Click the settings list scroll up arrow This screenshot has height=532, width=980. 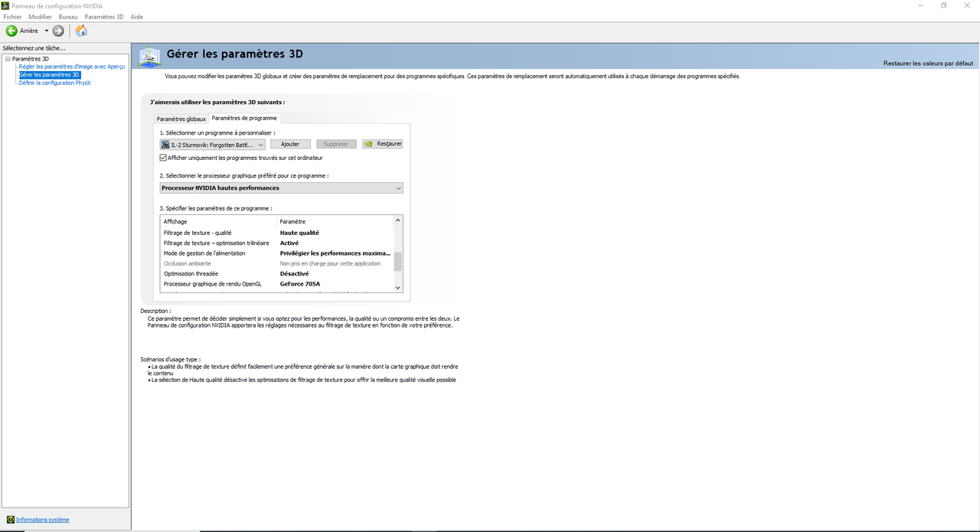[398, 220]
